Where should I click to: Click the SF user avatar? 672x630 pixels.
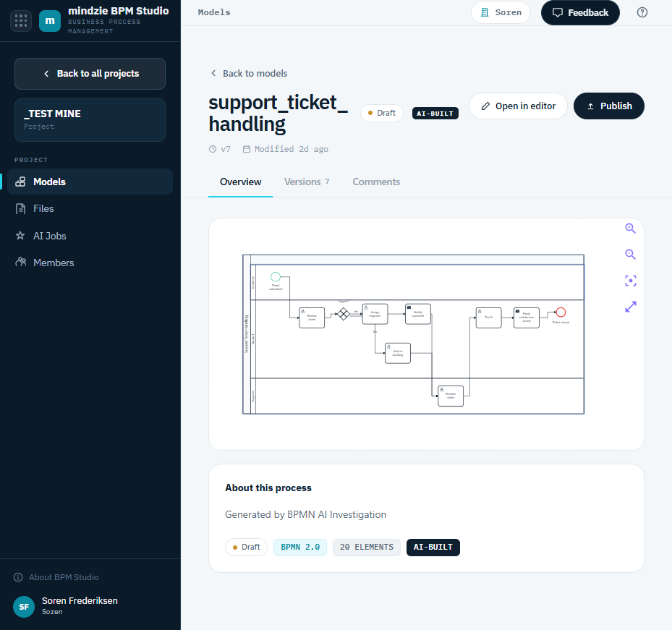click(x=24, y=606)
